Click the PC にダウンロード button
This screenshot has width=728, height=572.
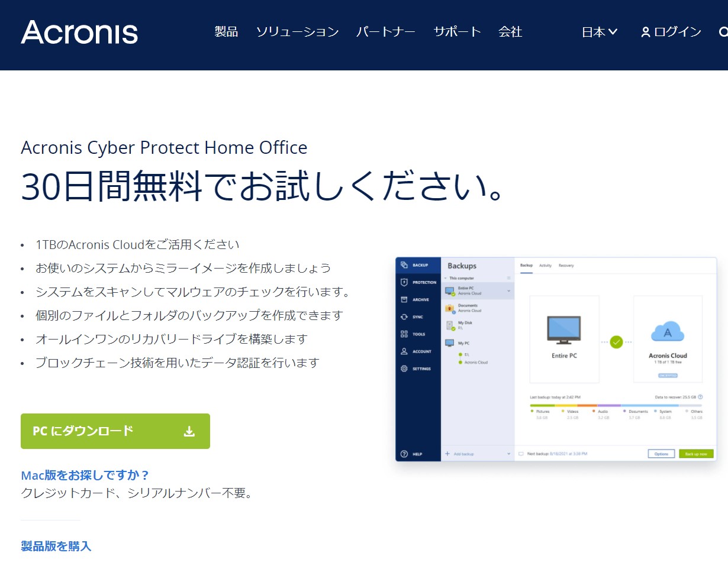click(115, 431)
